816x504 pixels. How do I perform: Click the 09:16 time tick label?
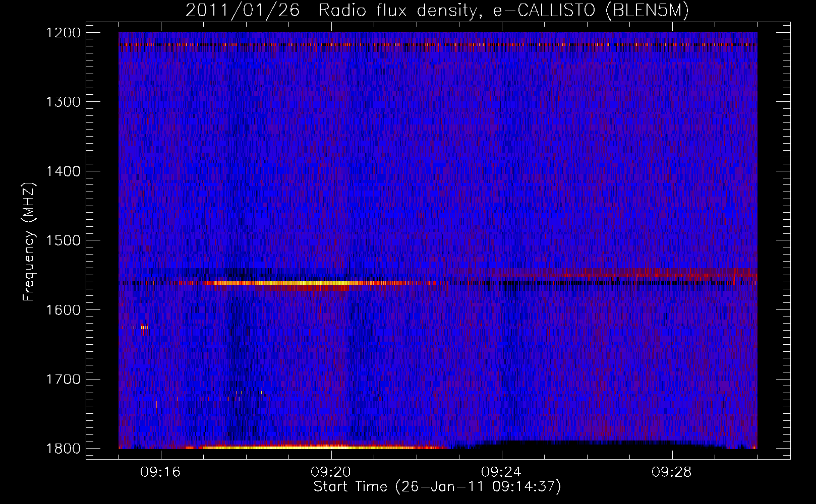(x=161, y=472)
